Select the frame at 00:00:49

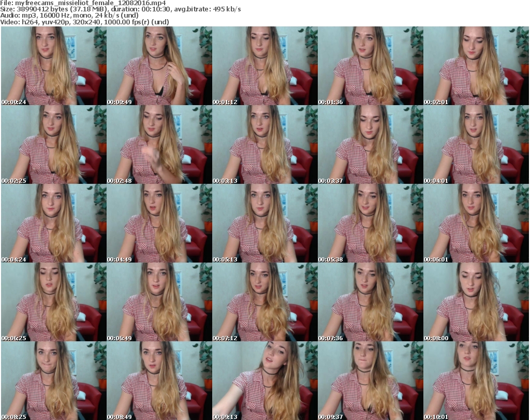[159, 66]
